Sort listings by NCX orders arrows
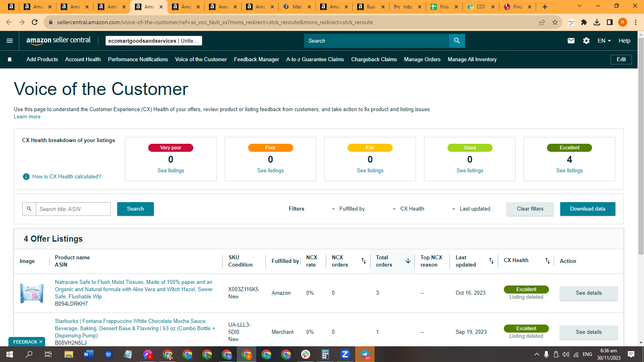Image resolution: width=644 pixels, height=362 pixels. pos(363,261)
